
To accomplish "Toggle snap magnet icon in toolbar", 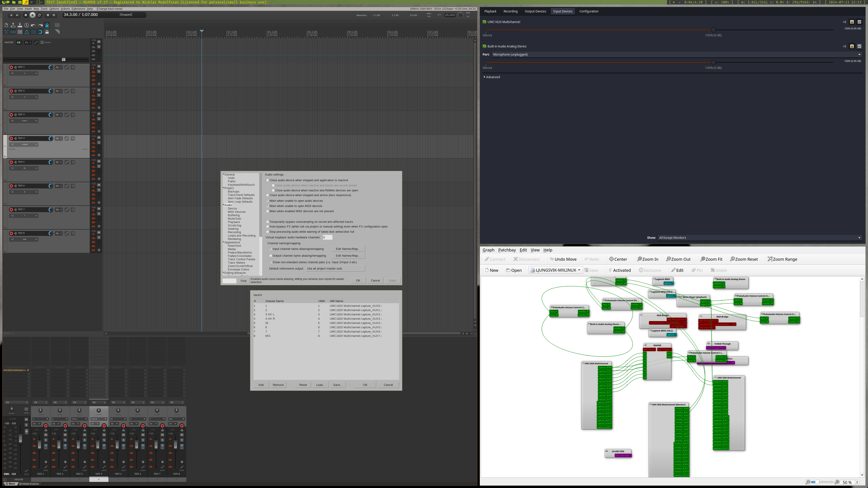I will tap(40, 32).
